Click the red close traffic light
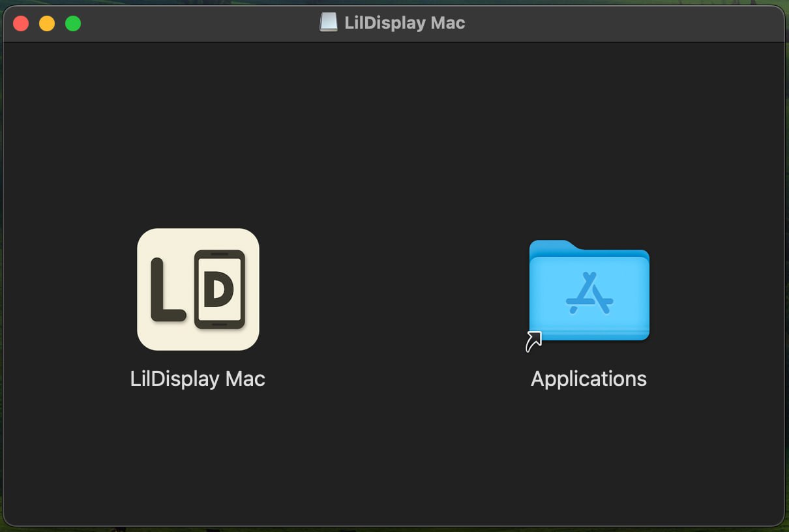The height and width of the screenshot is (532, 789). (21, 23)
